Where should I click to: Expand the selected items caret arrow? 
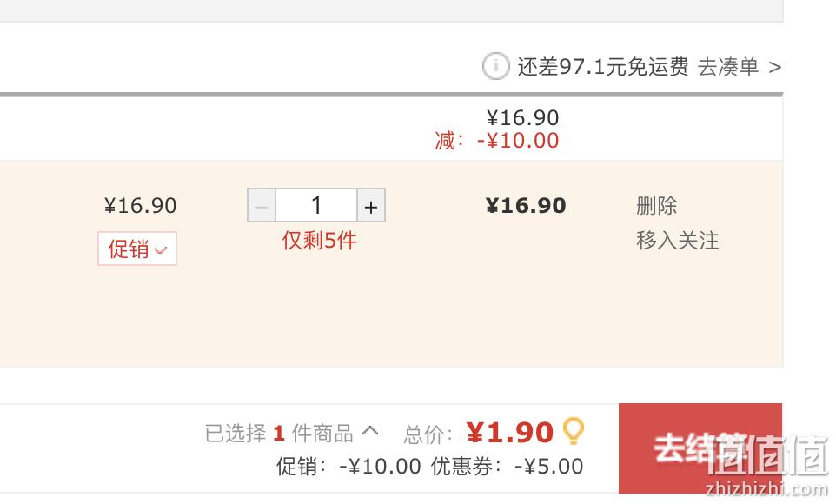pyautogui.click(x=370, y=431)
